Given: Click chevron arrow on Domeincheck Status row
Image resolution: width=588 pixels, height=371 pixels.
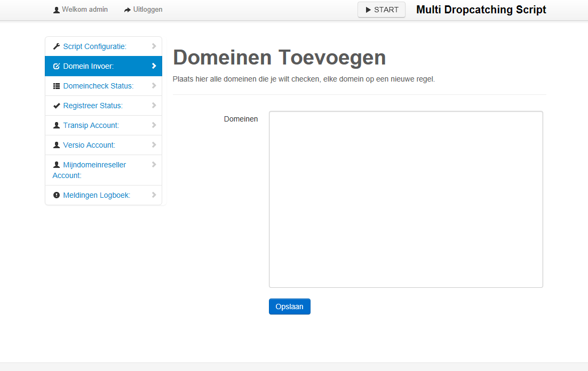Looking at the screenshot, I should [154, 86].
